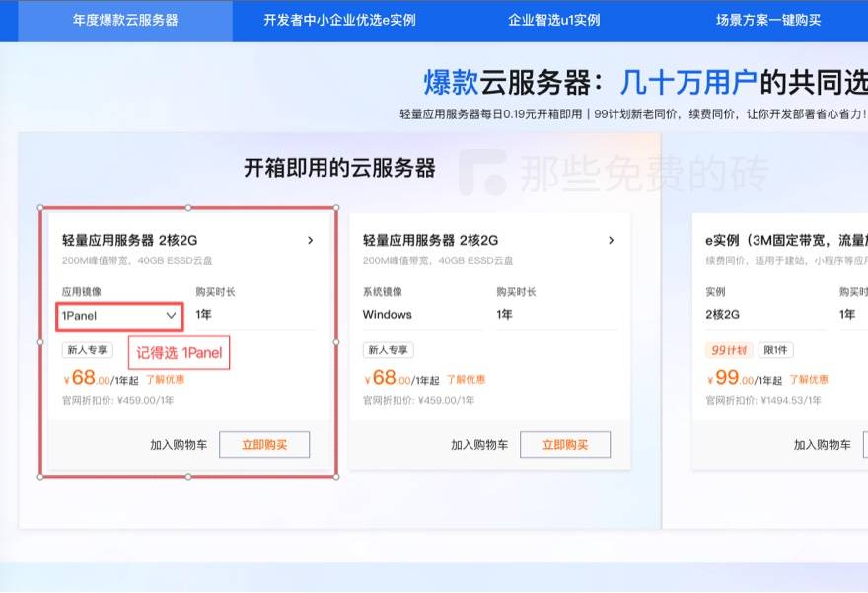This screenshot has width=868, height=593.
Task: Click the arrow icon on the 1Panel server card
Action: 311,240
